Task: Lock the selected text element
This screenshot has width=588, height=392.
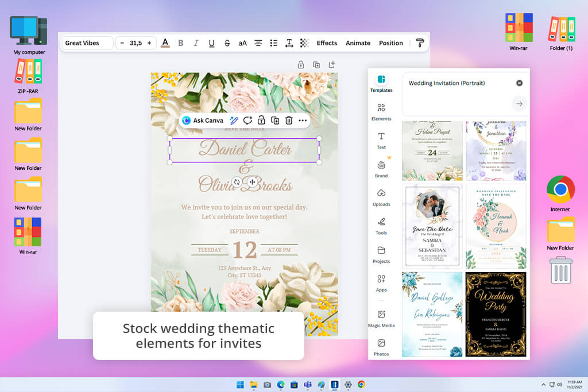Action: (261, 121)
